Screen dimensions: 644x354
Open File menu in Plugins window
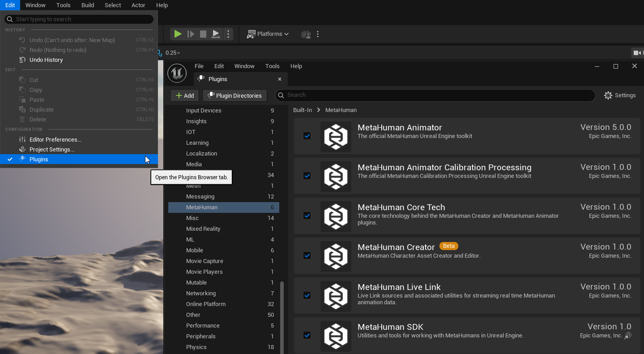pyautogui.click(x=199, y=66)
